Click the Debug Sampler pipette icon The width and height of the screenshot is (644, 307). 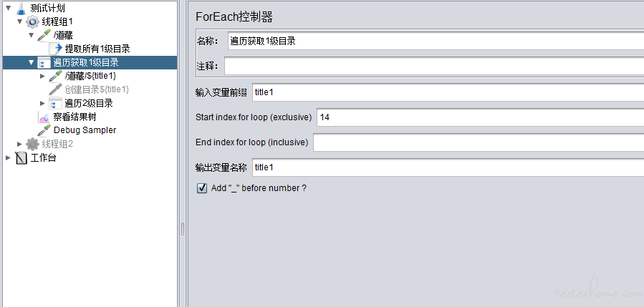pyautogui.click(x=44, y=130)
